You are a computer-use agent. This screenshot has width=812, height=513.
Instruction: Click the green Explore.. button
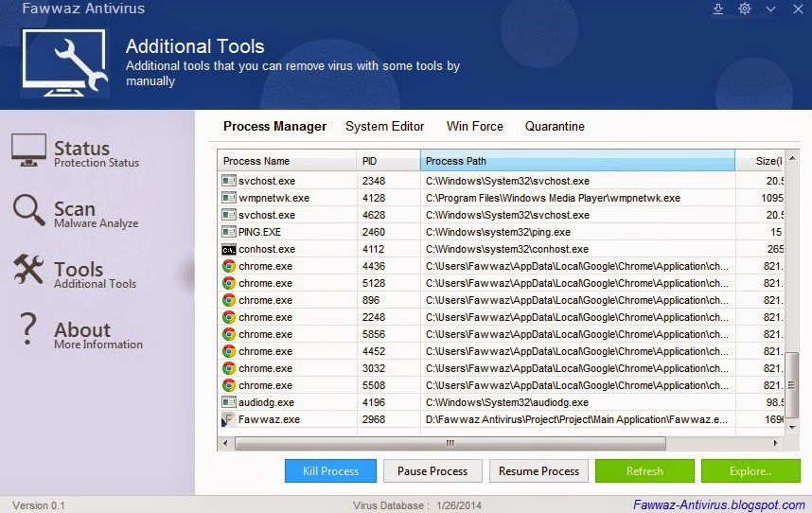point(750,471)
